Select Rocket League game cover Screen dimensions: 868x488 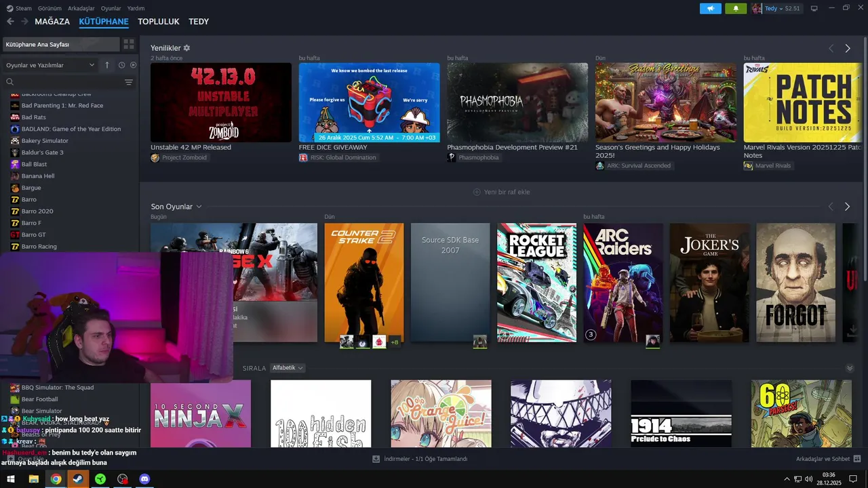[536, 283]
